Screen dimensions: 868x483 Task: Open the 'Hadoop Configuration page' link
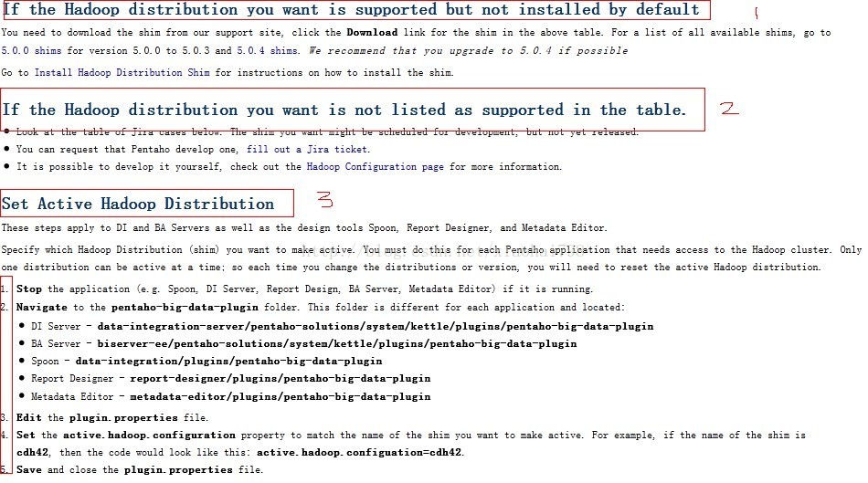375,166
